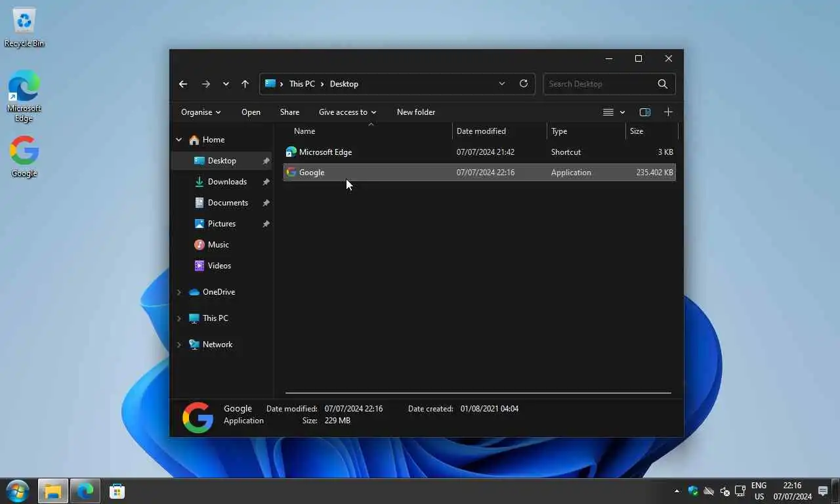Go up one folder level

click(x=245, y=84)
